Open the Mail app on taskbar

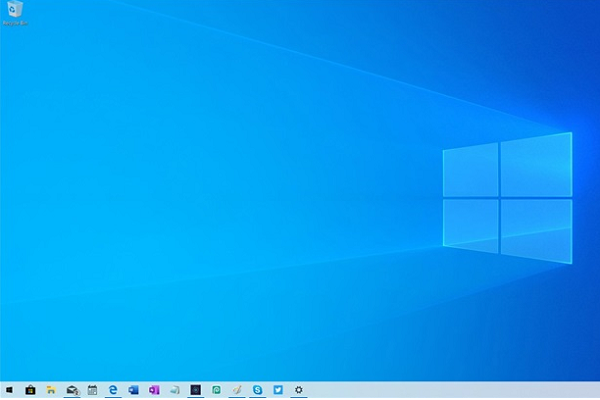tap(72, 389)
